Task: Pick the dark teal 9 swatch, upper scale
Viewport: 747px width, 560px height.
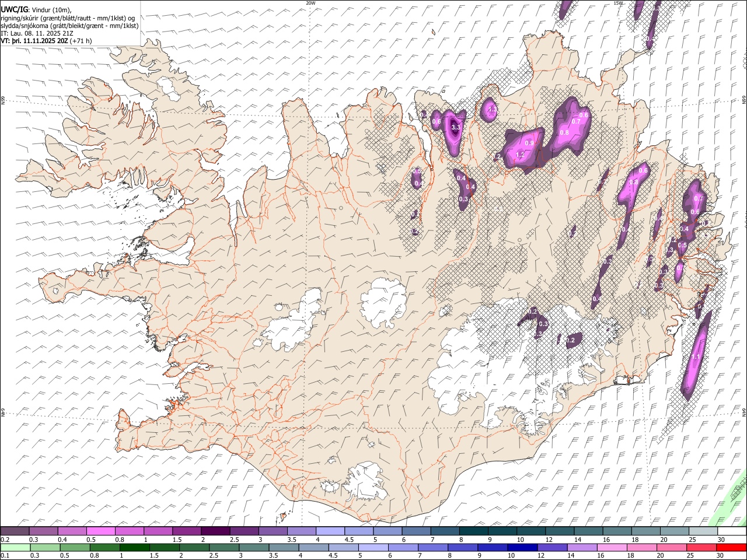Action: point(502,531)
